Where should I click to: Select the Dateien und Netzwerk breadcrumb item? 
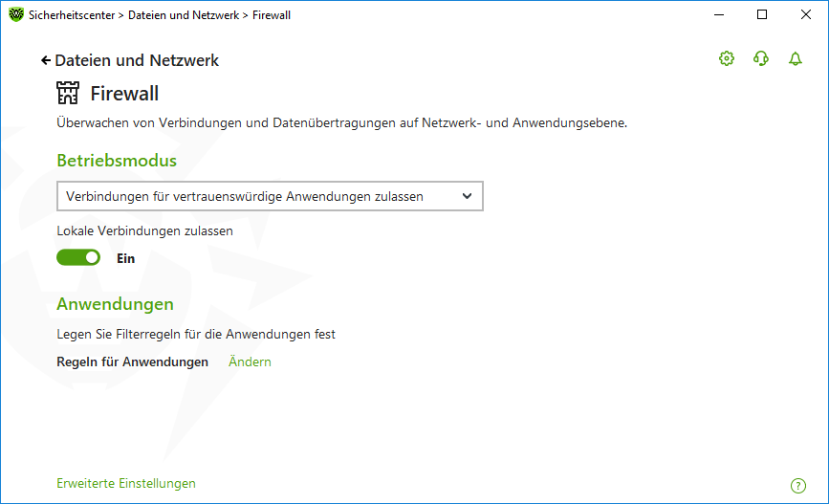(x=184, y=15)
